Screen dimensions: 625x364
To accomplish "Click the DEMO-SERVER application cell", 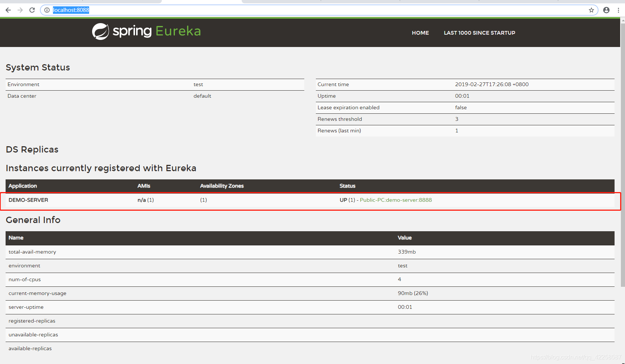I will (28, 200).
